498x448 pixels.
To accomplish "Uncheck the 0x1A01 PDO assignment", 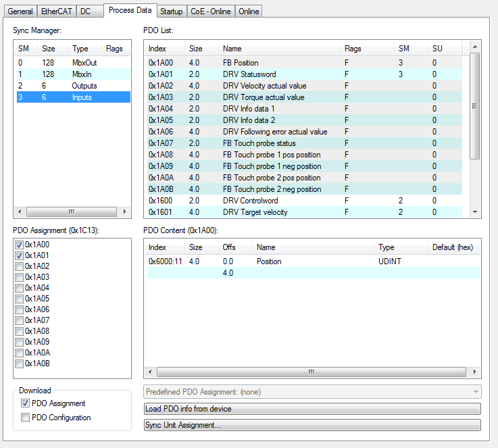I will 20,255.
